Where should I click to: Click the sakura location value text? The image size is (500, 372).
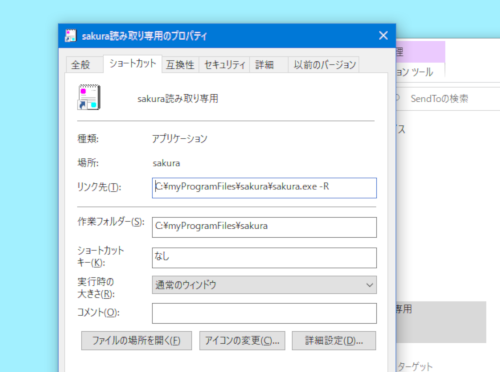tap(166, 163)
